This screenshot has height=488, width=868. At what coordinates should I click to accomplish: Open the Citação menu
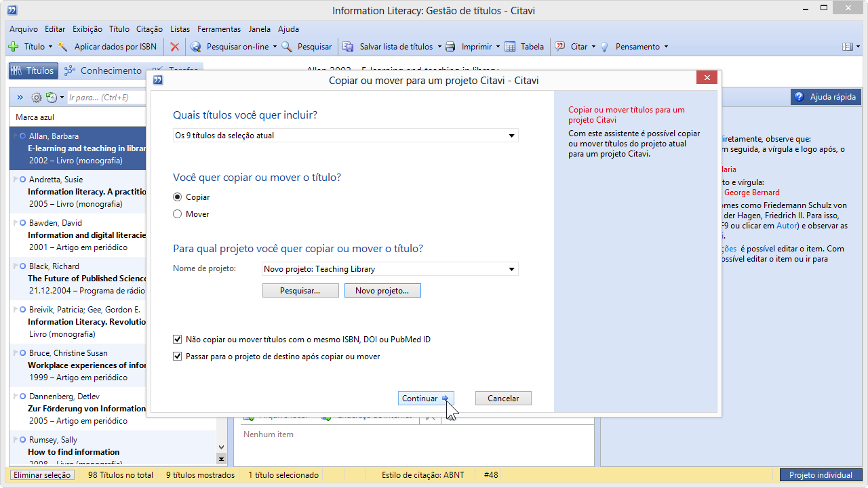149,29
